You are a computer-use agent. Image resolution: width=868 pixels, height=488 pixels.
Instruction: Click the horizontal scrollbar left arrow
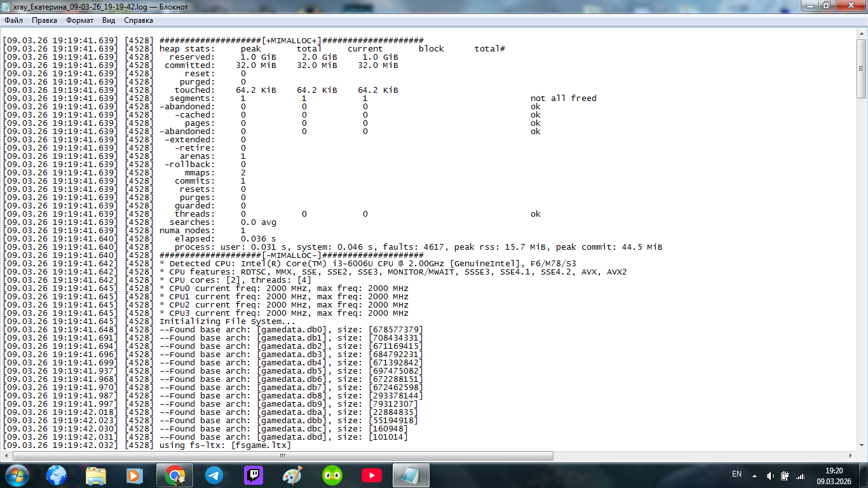[6, 456]
